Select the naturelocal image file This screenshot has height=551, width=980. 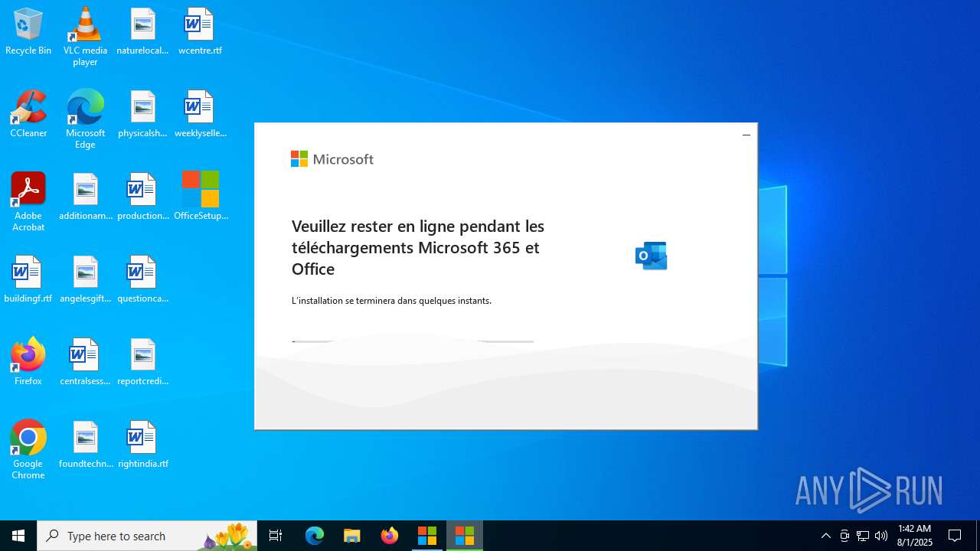(x=142, y=32)
